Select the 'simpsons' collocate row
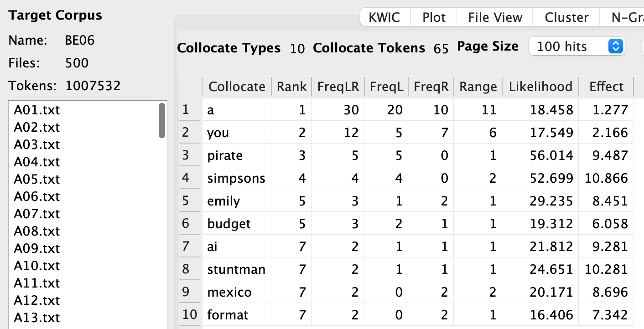The image size is (644, 329). click(x=236, y=178)
